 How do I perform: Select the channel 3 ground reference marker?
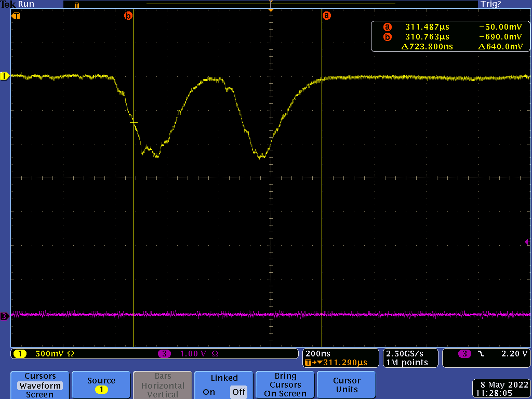(x=5, y=316)
